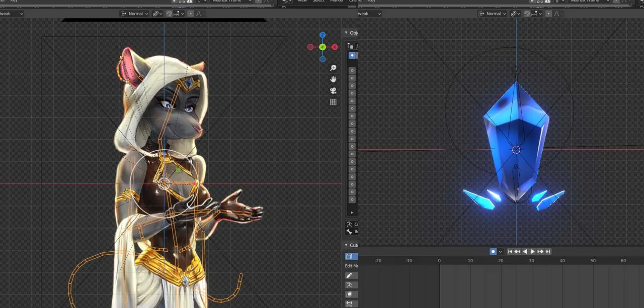644x308 pixels.
Task: Click the zoom magnifier icon in left viewport
Action: tap(333, 68)
